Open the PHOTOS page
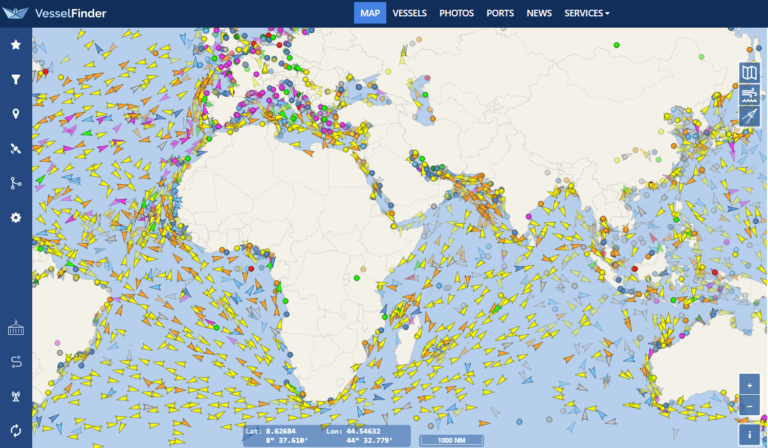This screenshot has height=448, width=768. (456, 13)
